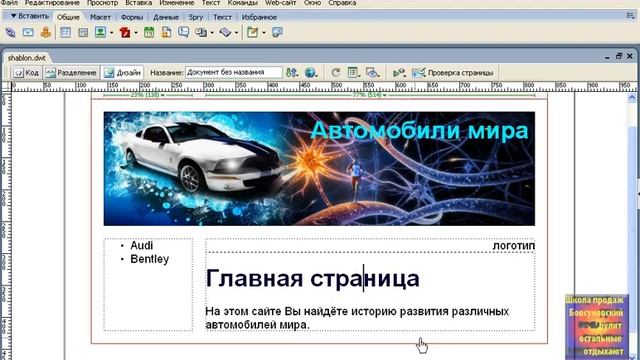Select the Формы insert tab

click(132, 17)
